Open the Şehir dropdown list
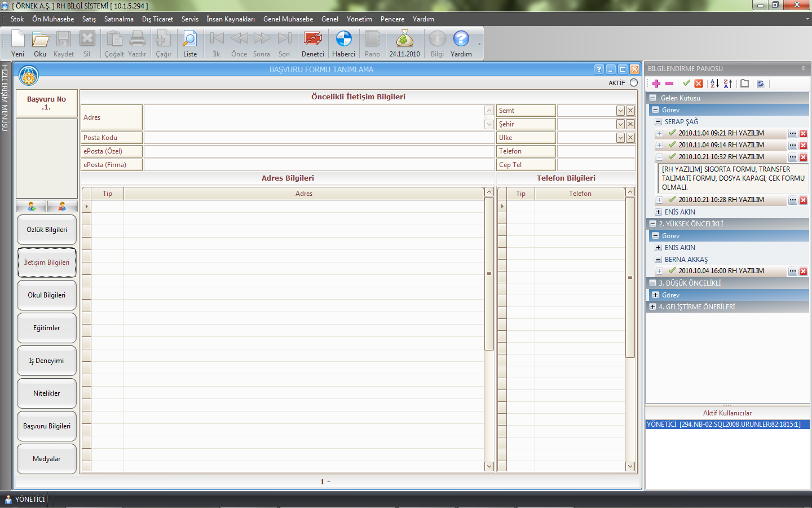The image size is (812, 508). point(620,124)
